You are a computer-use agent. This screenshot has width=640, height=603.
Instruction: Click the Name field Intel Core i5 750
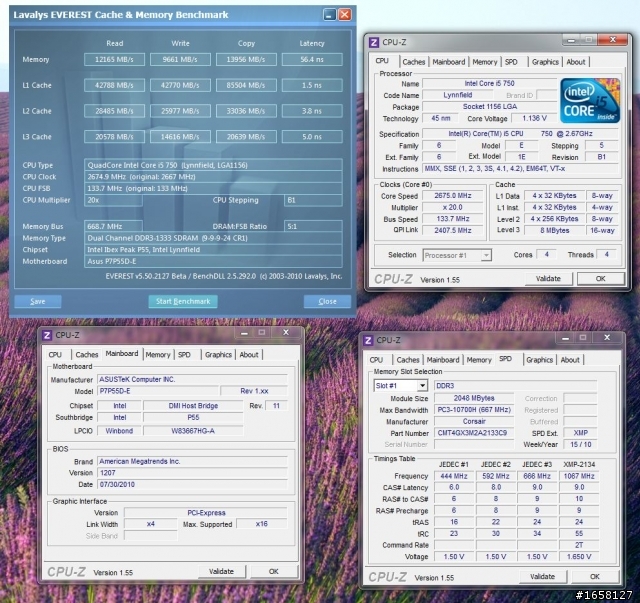pos(489,83)
